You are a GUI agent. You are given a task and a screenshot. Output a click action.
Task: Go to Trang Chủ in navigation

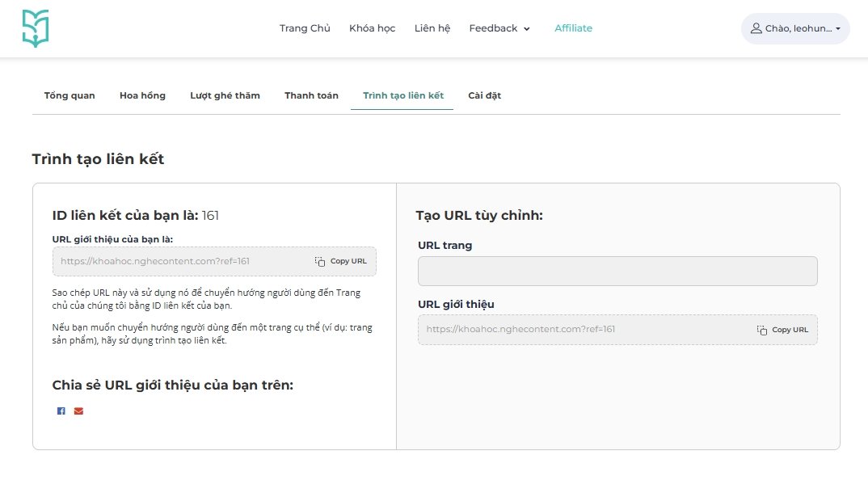coord(305,28)
